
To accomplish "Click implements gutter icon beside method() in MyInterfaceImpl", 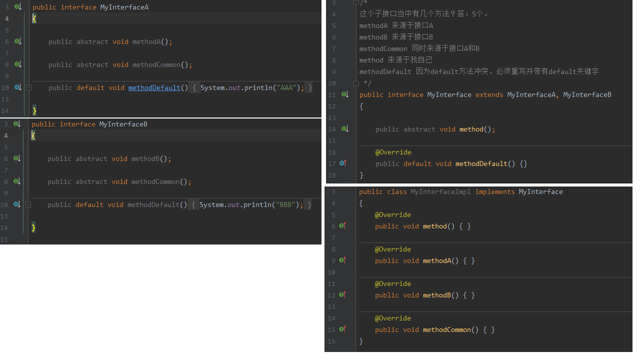I will (x=342, y=226).
